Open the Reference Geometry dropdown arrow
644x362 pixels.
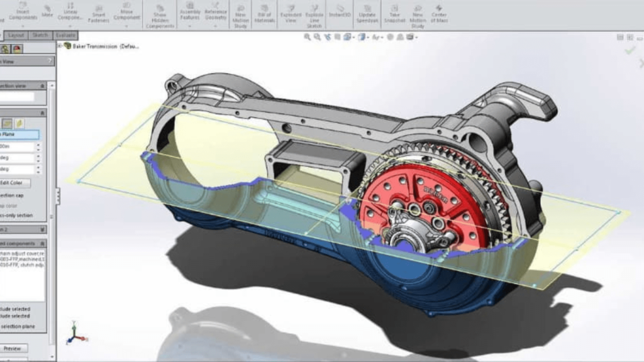[x=215, y=26]
